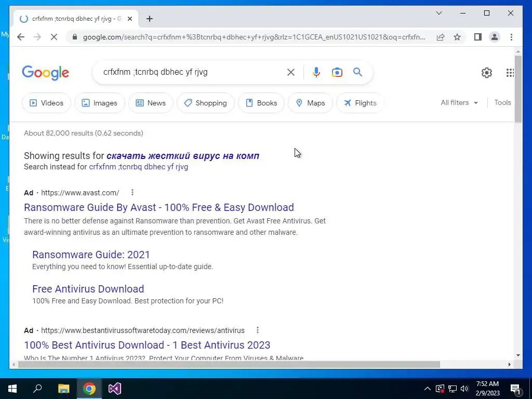Image resolution: width=532 pixels, height=399 pixels.
Task: Open the search Tools button
Action: point(502,102)
